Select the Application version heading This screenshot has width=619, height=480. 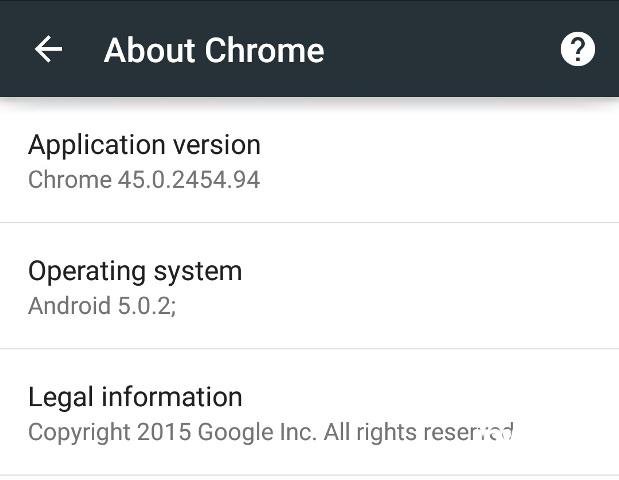144,145
